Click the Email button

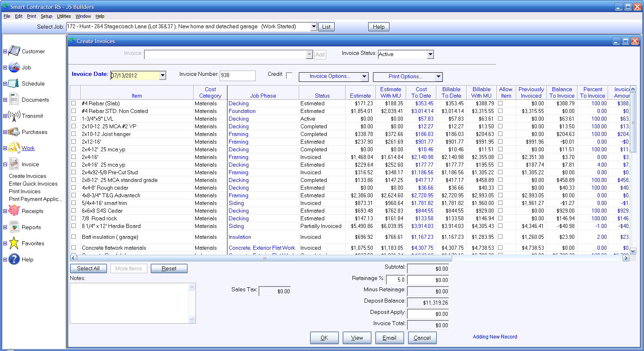(x=390, y=338)
